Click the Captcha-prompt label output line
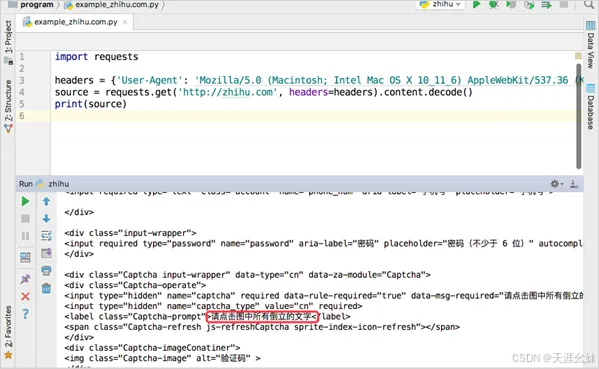The height and width of the screenshot is (369, 599). coord(207,316)
